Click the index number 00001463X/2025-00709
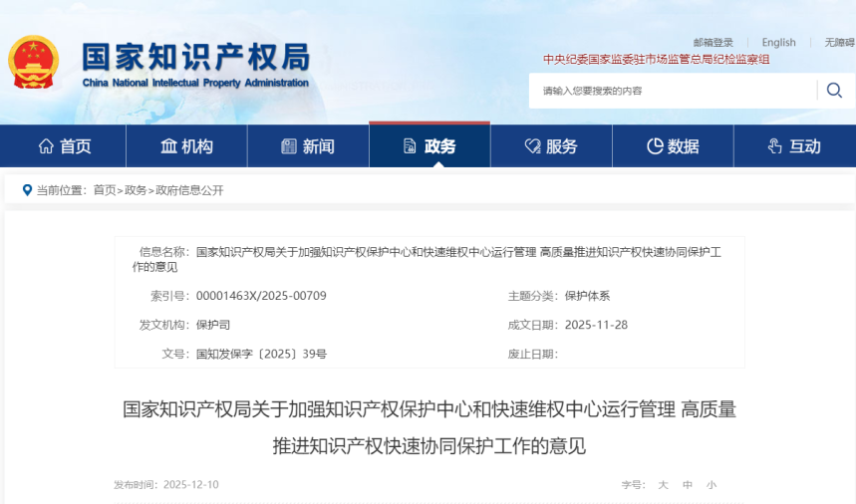This screenshot has height=504, width=856. 261,296
